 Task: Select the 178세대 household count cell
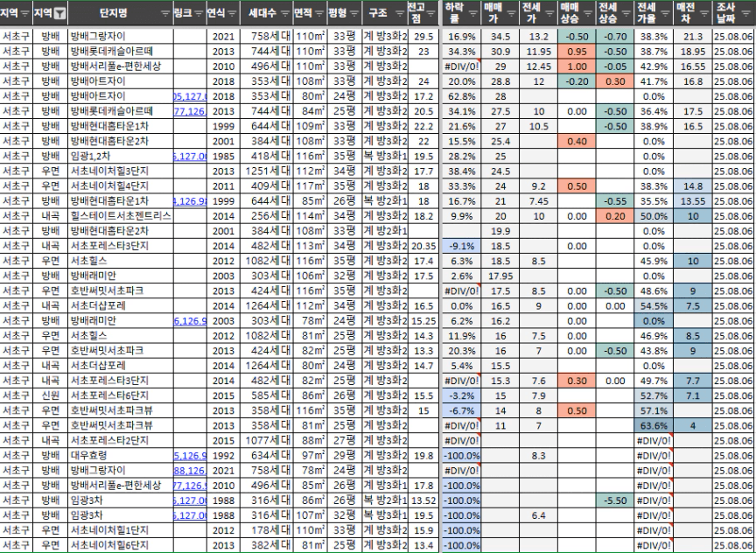267,530
